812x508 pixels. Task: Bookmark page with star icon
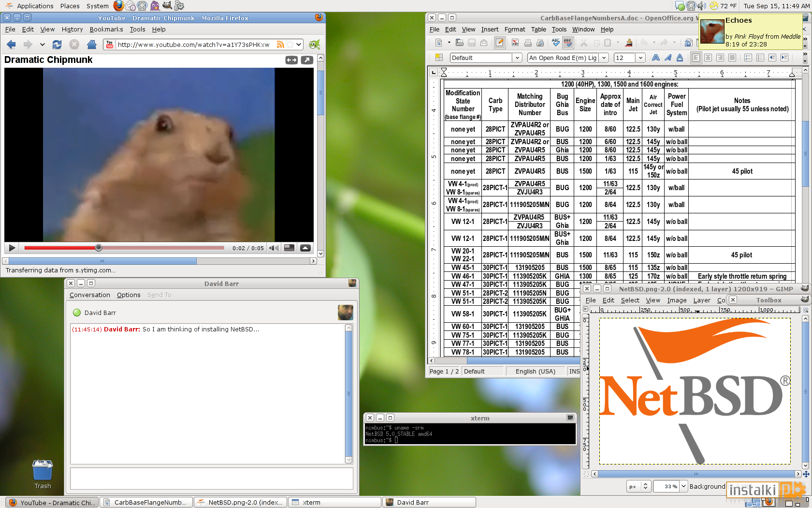click(290, 45)
